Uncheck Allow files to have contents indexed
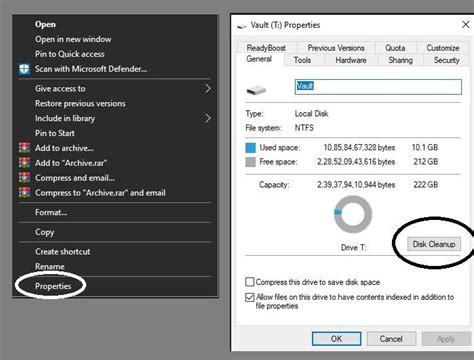 (x=250, y=297)
